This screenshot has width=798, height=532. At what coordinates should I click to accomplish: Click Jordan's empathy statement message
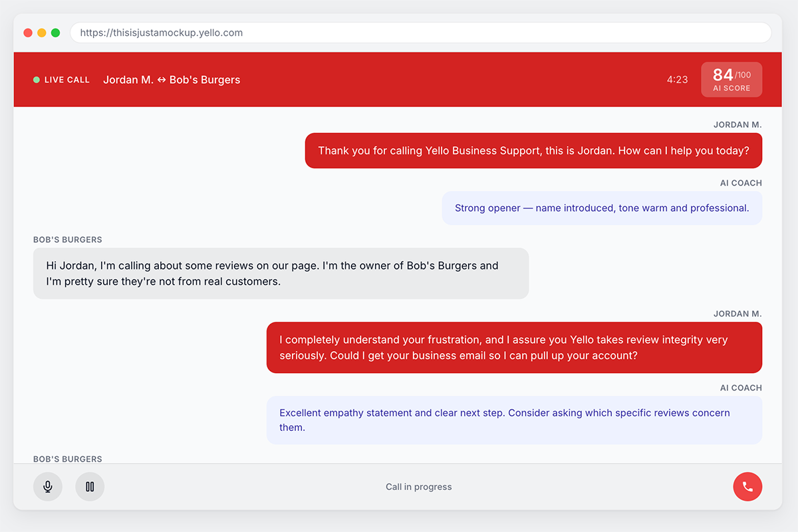click(514, 348)
